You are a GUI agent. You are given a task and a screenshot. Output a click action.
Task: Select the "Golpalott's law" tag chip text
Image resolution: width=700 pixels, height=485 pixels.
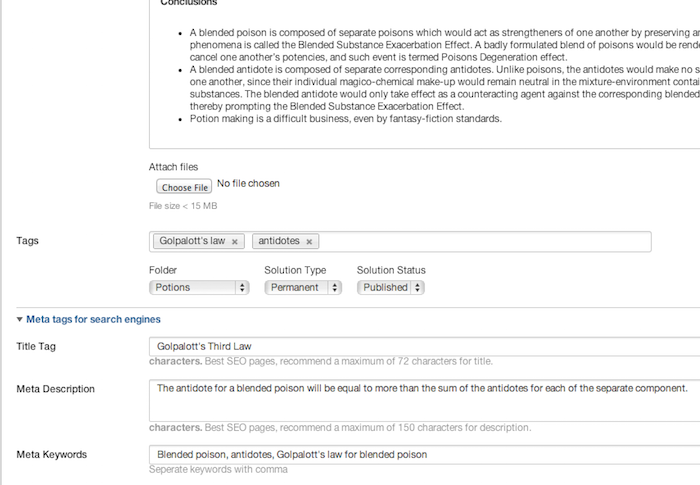191,242
